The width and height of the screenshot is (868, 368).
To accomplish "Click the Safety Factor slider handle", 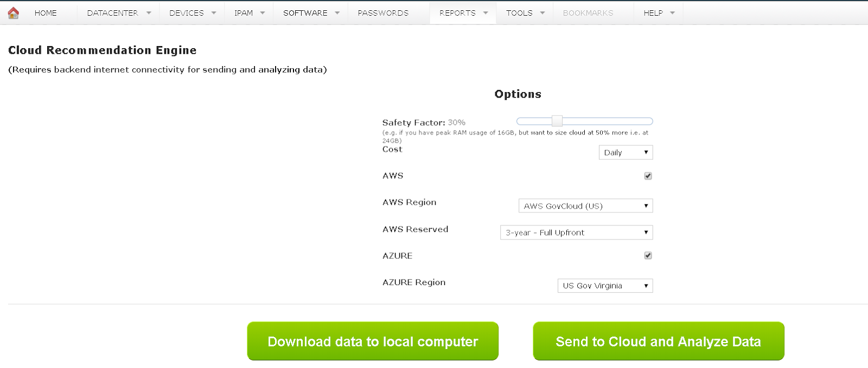I will pyautogui.click(x=557, y=121).
